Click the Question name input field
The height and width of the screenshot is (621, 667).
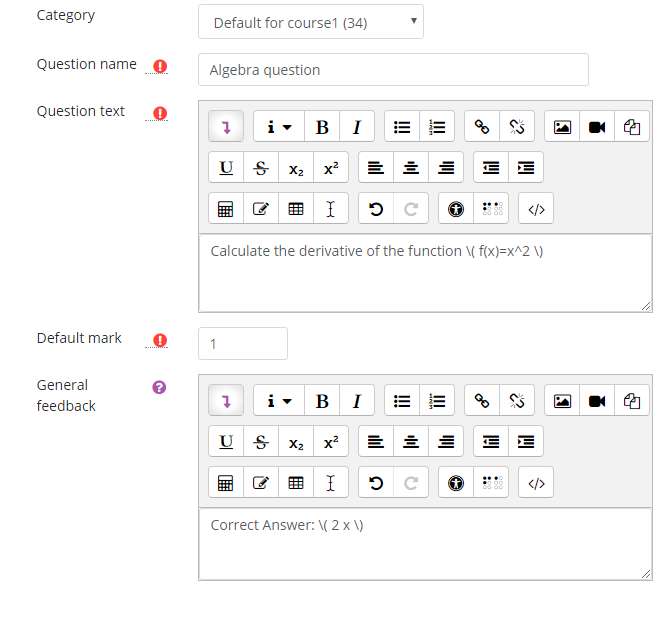click(393, 70)
